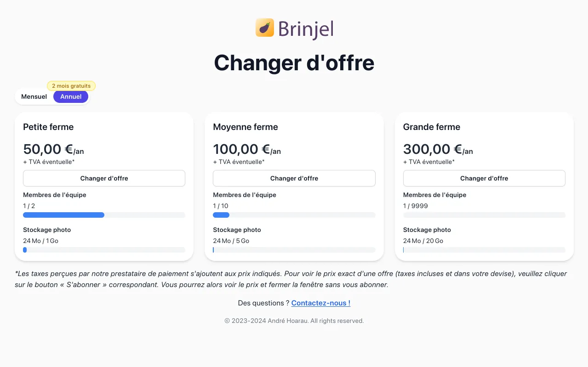This screenshot has width=588, height=367.
Task: Select the Petite ferme plan card
Action: (104, 127)
